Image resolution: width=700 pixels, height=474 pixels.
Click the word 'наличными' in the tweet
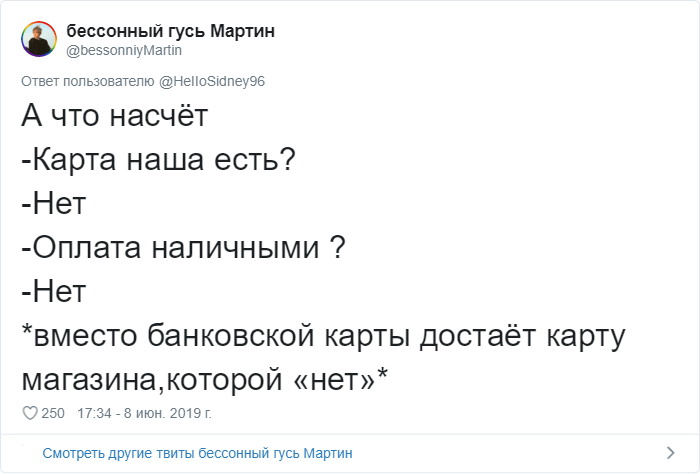236,248
